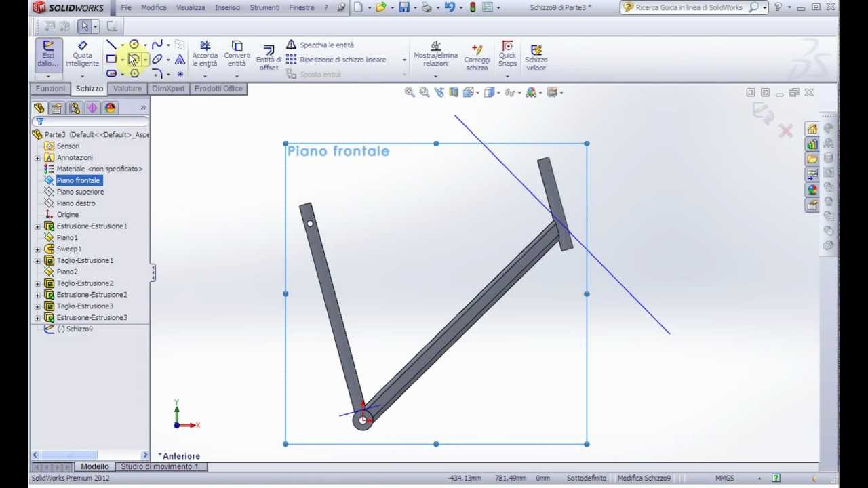868x488 pixels.
Task: Select the Spline sketch tool
Action: (x=157, y=45)
